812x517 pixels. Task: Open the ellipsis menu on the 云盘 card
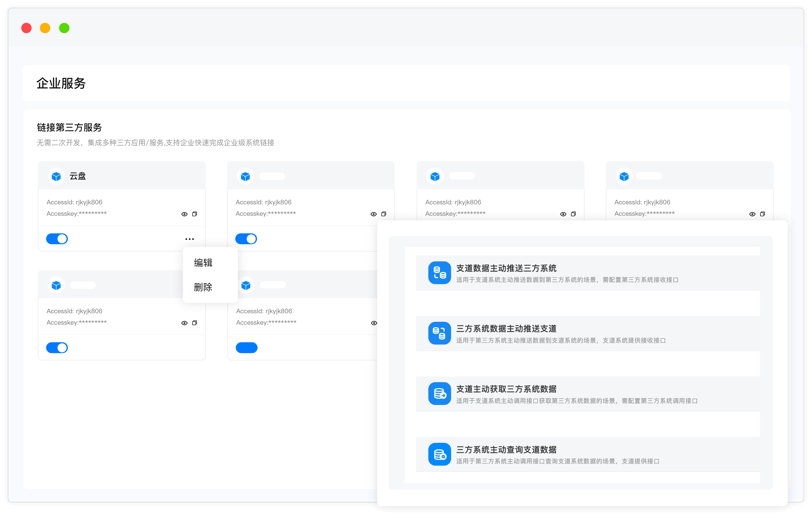click(189, 239)
